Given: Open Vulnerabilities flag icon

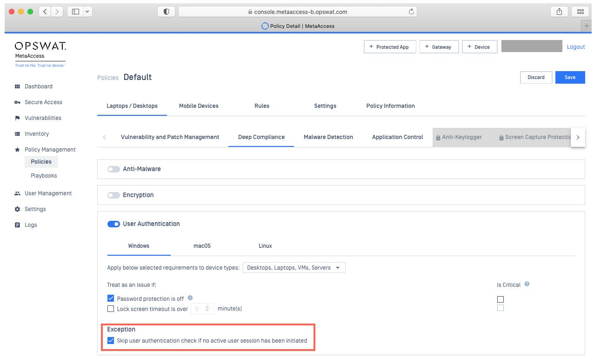Looking at the screenshot, I should (17, 118).
